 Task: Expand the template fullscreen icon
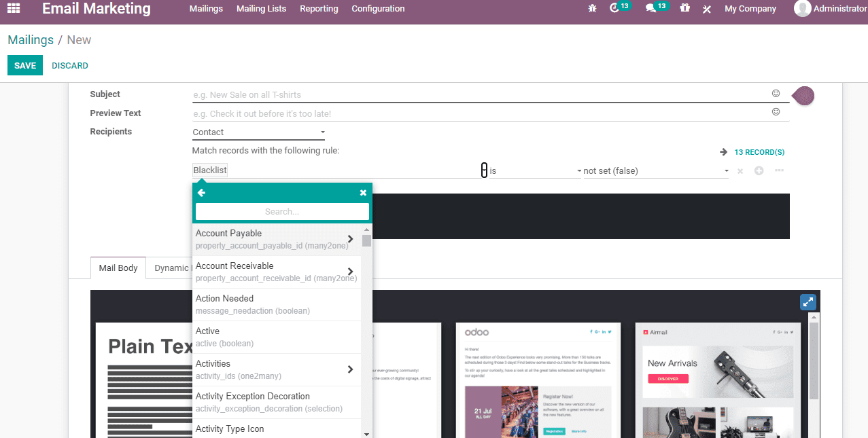(808, 302)
